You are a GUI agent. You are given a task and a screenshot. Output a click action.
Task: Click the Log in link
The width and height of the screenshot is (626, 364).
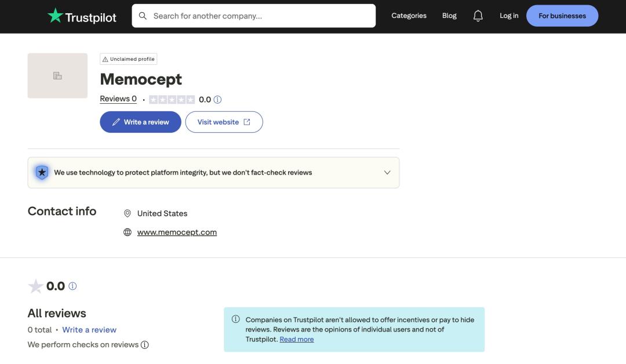pos(509,16)
